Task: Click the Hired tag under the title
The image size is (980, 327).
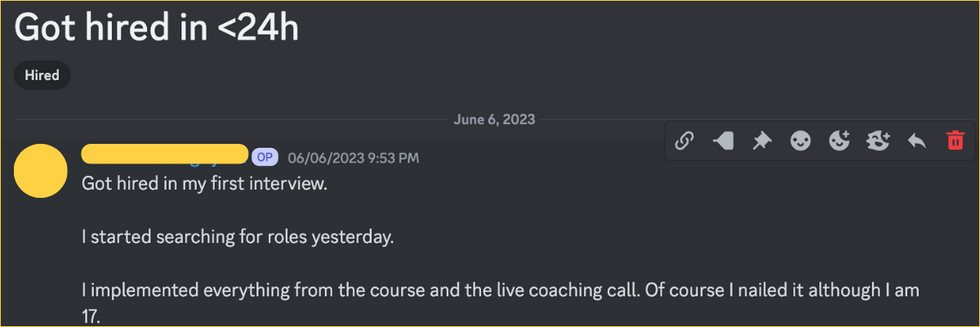Action: (42, 76)
